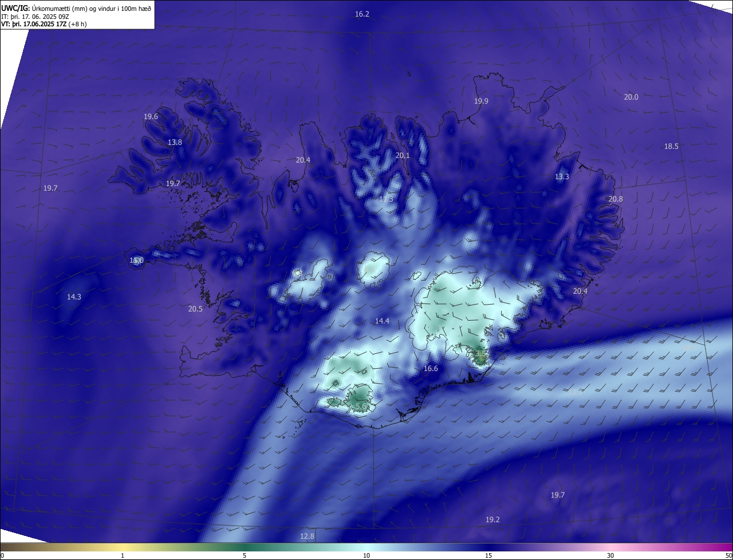Select the 16.6 value label
Viewport: 733px width, 560px height.
click(431, 368)
